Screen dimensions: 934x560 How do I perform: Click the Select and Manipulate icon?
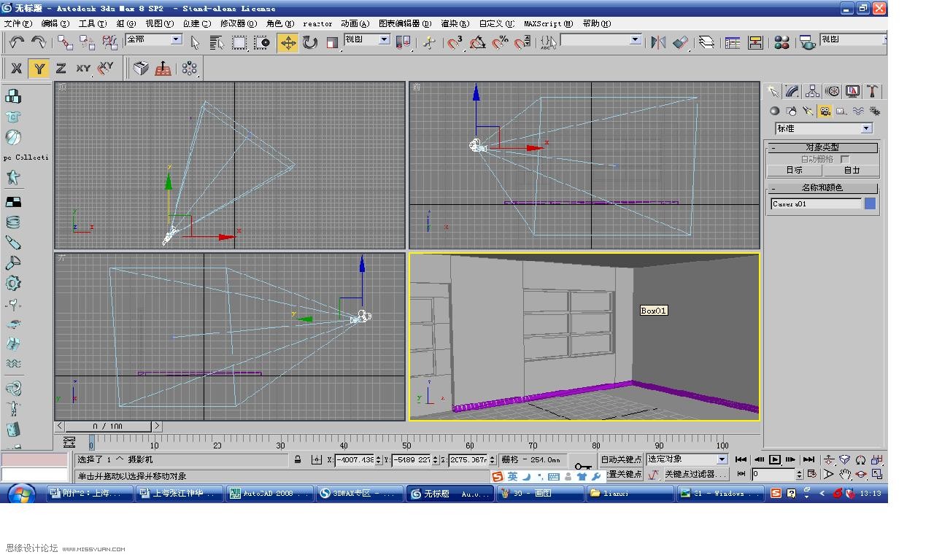tap(430, 42)
